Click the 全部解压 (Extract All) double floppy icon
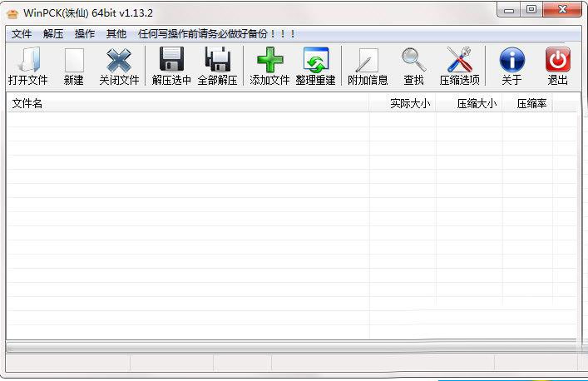Screen dimensions: 588x381 click(x=218, y=59)
